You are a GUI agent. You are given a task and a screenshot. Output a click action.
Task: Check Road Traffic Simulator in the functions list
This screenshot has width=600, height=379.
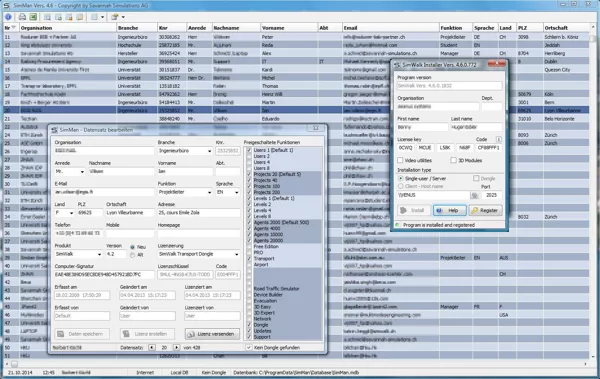(x=249, y=289)
